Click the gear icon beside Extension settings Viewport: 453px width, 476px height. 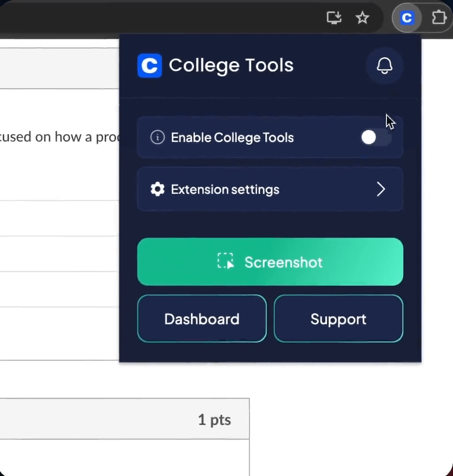tap(157, 190)
